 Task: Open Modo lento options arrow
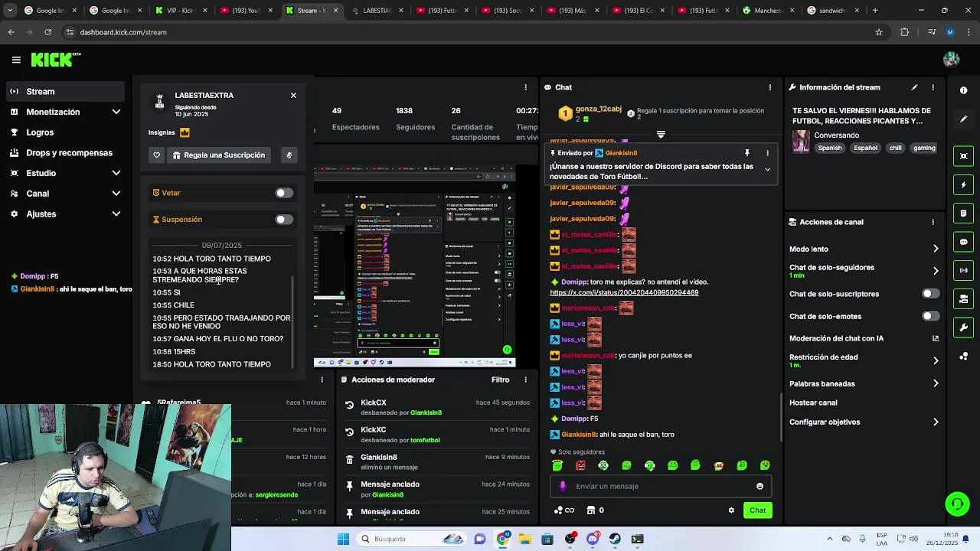[936, 249]
